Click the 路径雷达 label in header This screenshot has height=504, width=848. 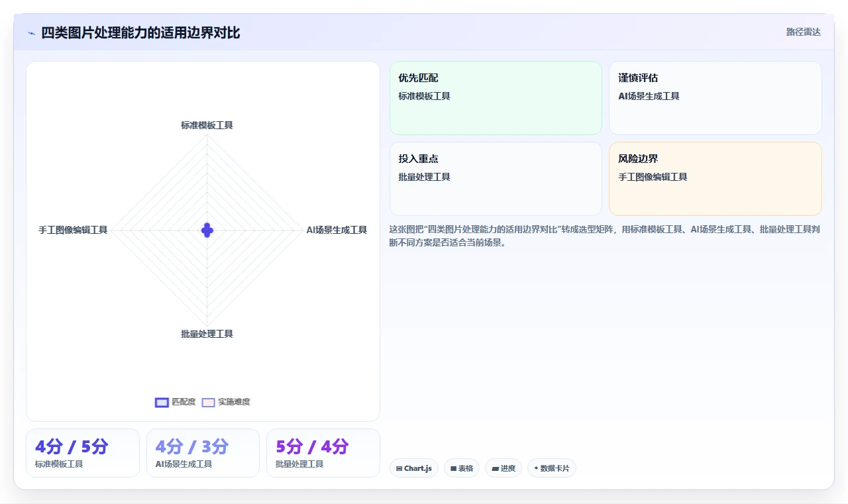pos(803,32)
